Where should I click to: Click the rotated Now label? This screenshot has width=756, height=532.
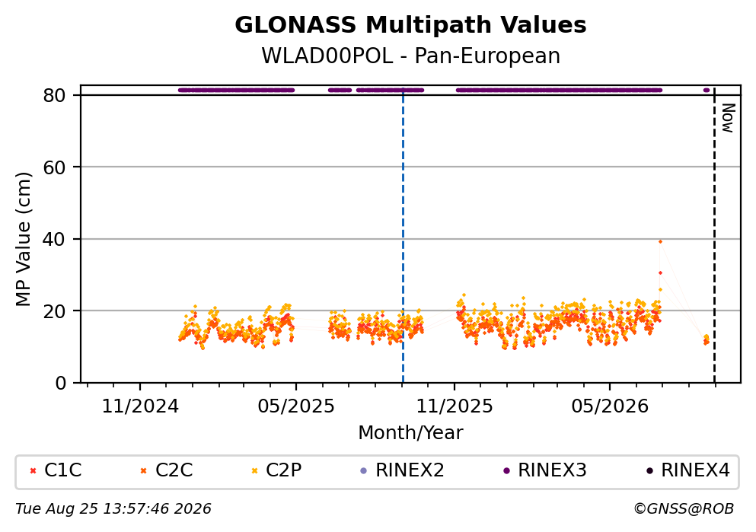click(x=727, y=118)
